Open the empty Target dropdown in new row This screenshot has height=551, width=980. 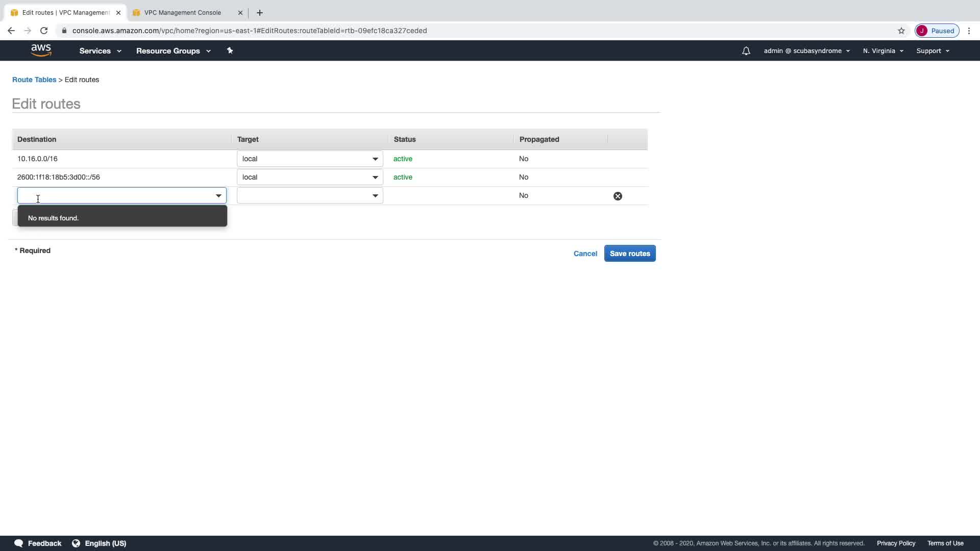310,195
